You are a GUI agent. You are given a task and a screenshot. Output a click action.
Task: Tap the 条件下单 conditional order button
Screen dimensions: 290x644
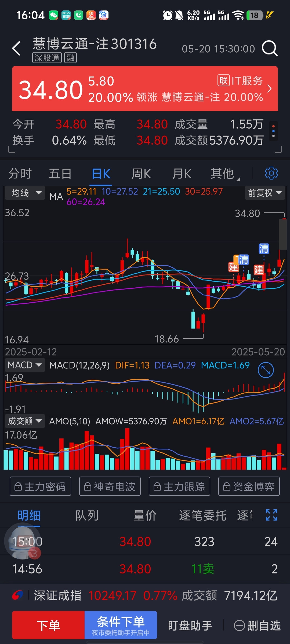121,625
